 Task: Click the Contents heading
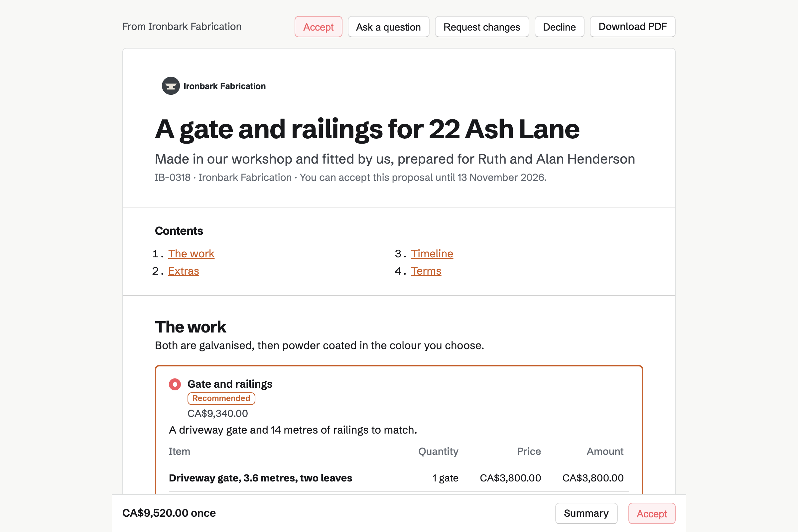[179, 231]
